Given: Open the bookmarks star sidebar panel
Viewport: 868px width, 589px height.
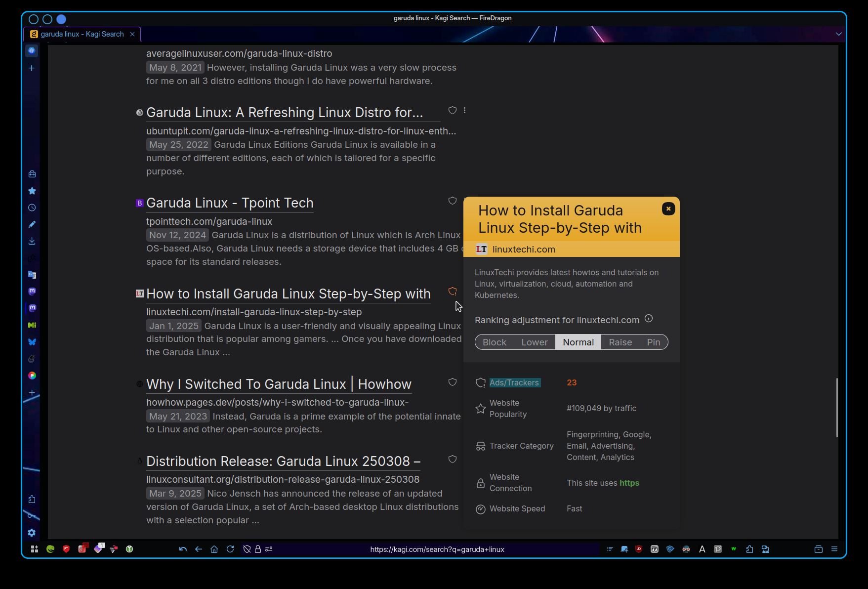Looking at the screenshot, I should 32,191.
